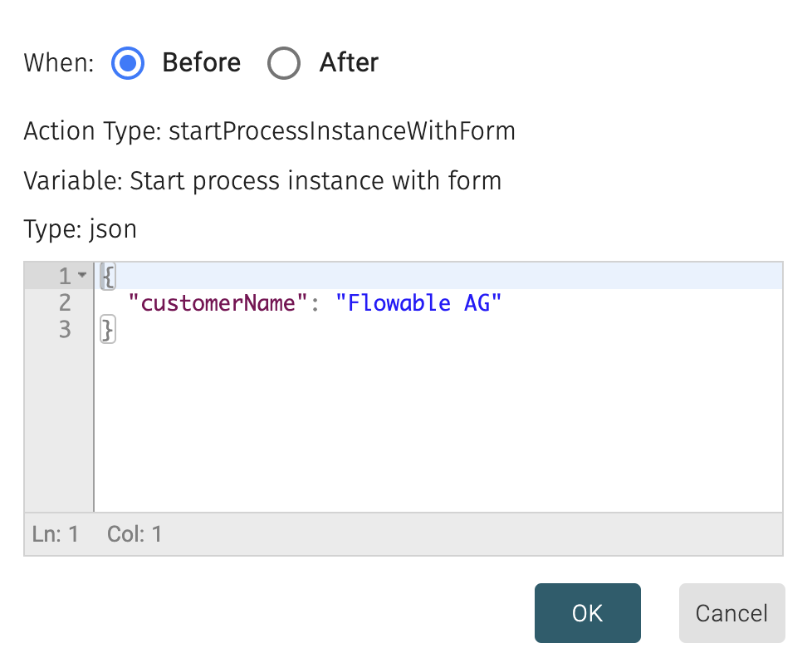This screenshot has width=812, height=653.
Task: Click the "Col: 1" status bar indicator
Action: click(134, 535)
